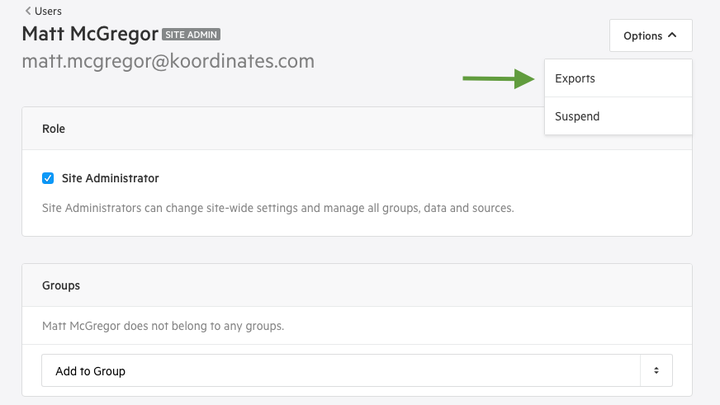This screenshot has height=405, width=720.
Task: Click the Add to Group text
Action: click(90, 371)
